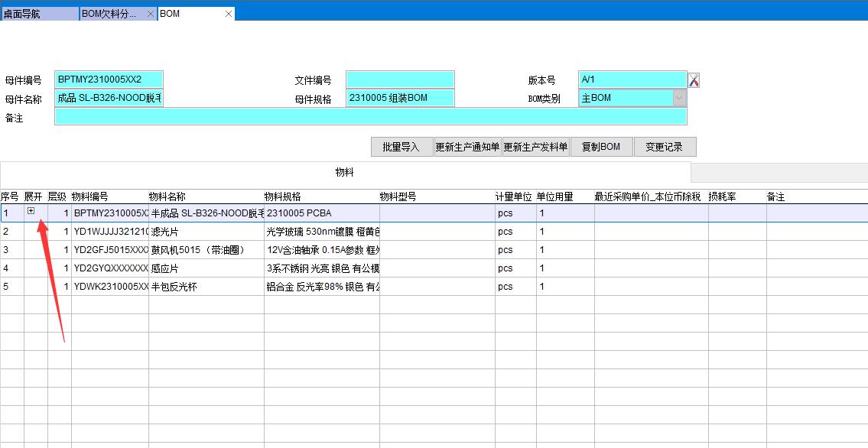Switch to the 桌面导航 tab
868x448 pixels.
38,14
